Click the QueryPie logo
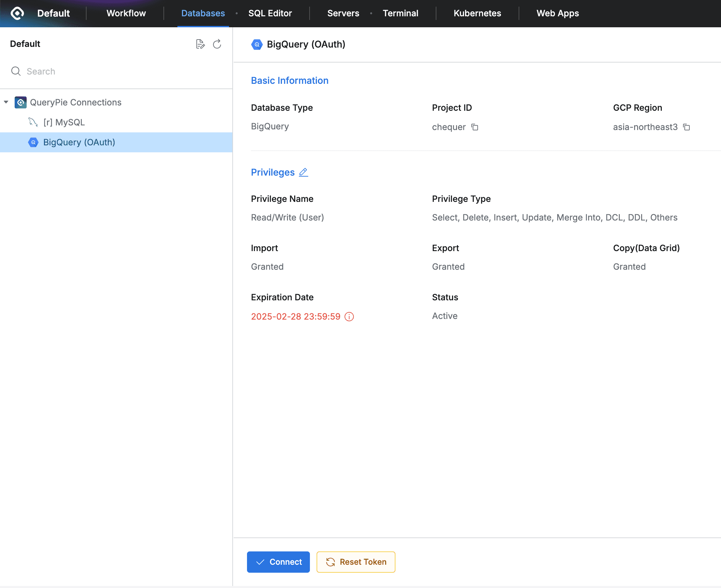 pos(17,13)
